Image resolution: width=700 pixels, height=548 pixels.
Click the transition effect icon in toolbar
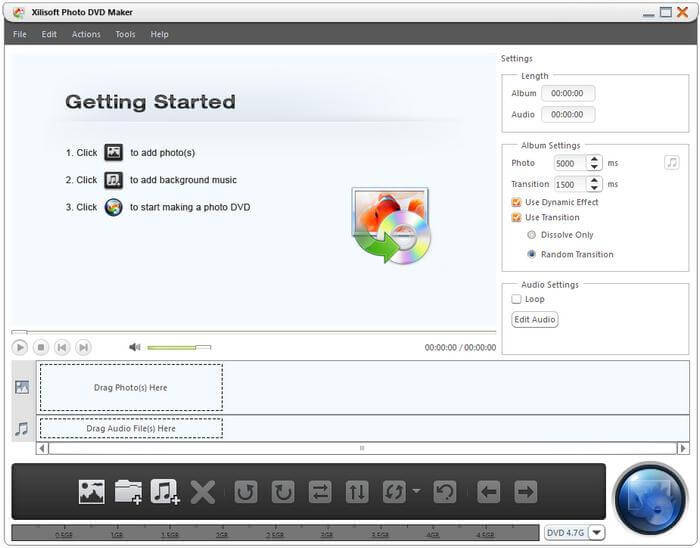(x=394, y=492)
